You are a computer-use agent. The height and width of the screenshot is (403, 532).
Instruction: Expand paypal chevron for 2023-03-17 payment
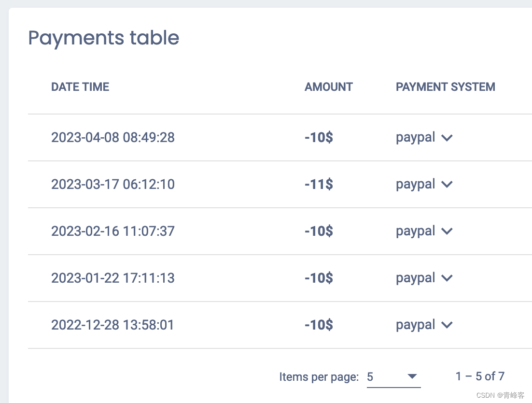point(447,185)
